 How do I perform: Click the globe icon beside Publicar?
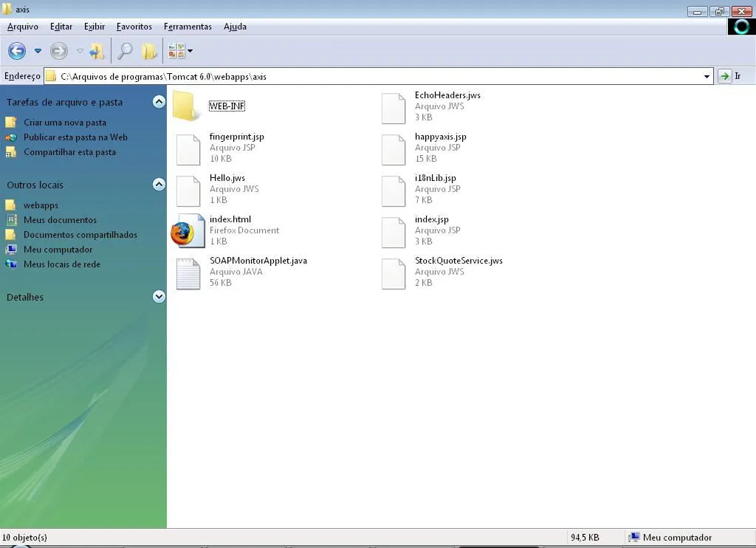pos(10,137)
